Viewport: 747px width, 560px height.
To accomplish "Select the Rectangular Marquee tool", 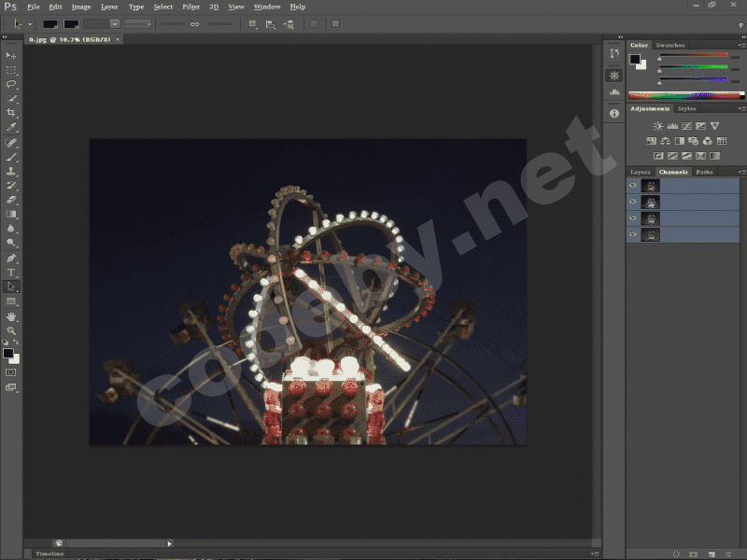I will (x=11, y=70).
